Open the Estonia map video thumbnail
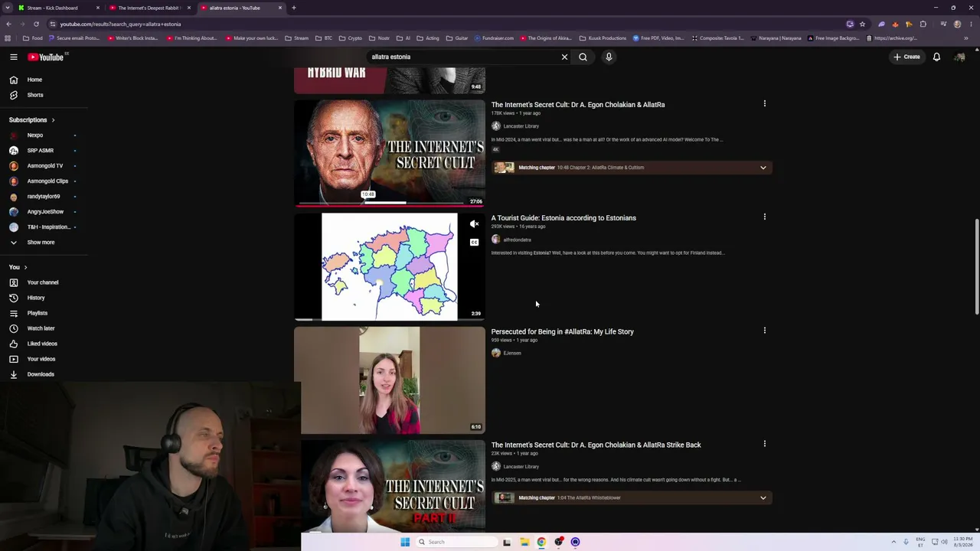Viewport: 980px width, 551px height. (390, 266)
